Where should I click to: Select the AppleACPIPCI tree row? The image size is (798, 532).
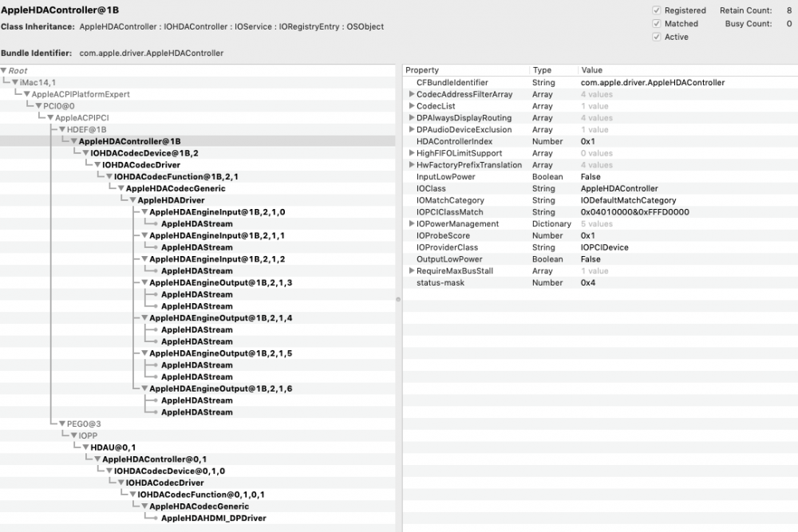pos(197,118)
